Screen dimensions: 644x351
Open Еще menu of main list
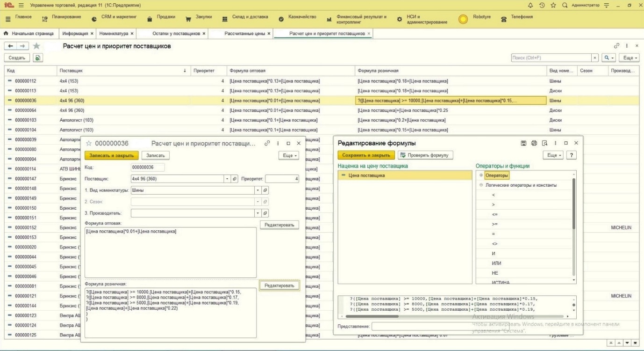pos(629,58)
